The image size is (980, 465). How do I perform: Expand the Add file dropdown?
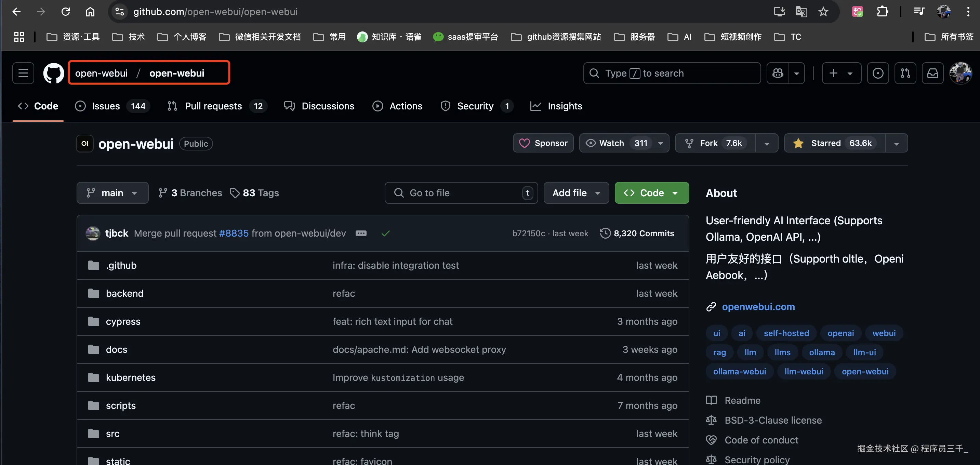click(x=576, y=193)
